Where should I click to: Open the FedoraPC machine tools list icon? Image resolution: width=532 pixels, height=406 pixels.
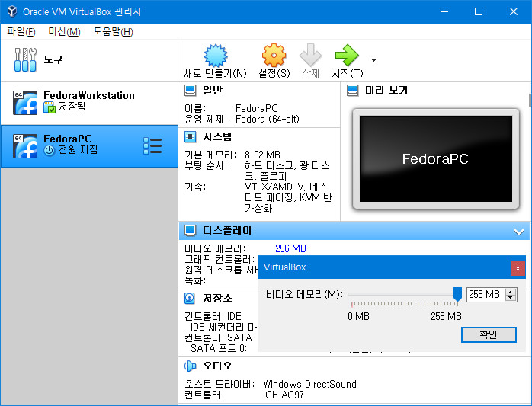coord(152,145)
